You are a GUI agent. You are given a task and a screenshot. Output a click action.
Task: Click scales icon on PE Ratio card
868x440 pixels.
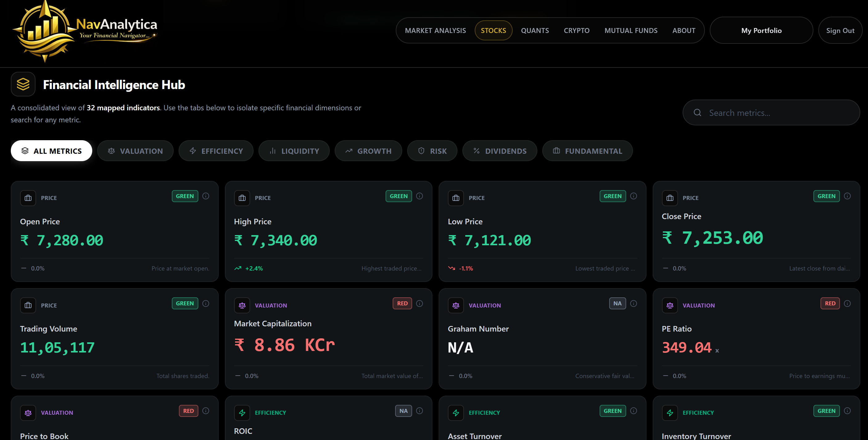click(x=670, y=305)
